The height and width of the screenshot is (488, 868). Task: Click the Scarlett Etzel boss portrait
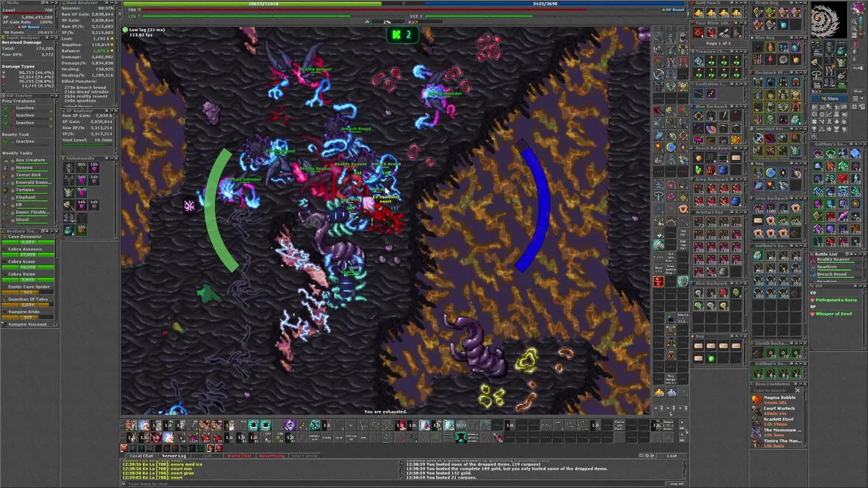pos(757,421)
